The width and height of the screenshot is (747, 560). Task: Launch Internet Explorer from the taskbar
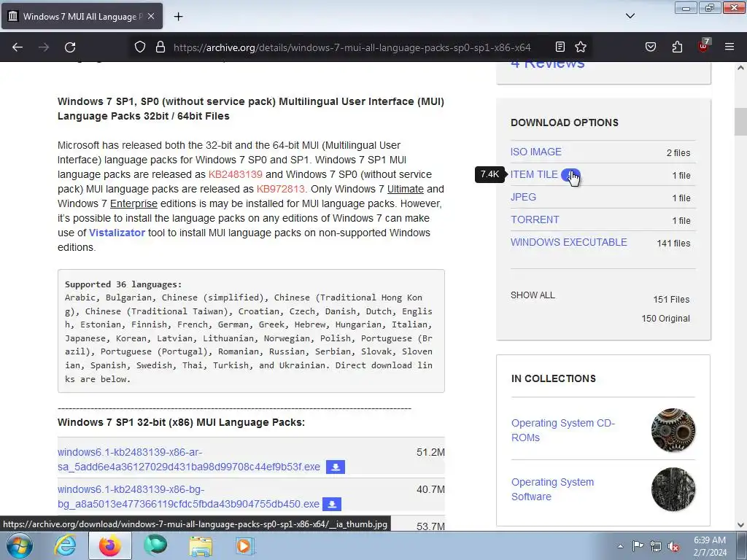pyautogui.click(x=65, y=545)
